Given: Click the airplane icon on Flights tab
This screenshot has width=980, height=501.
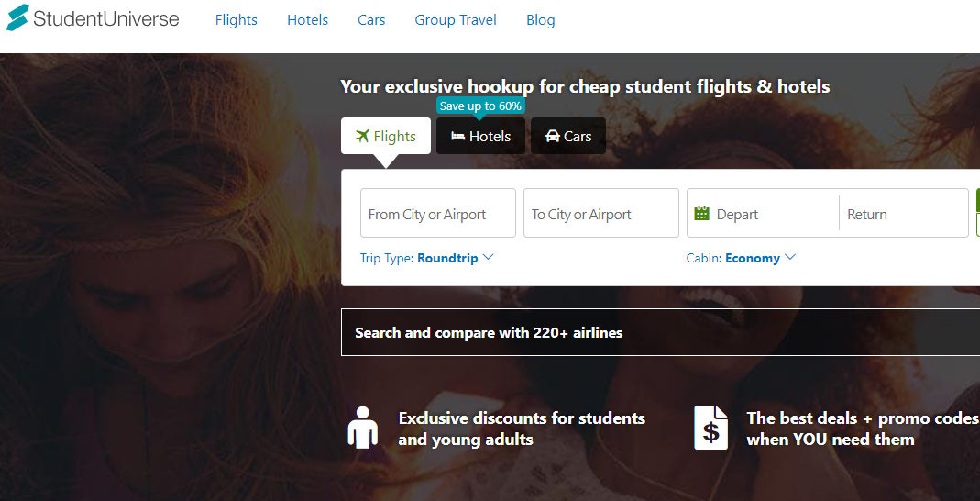Looking at the screenshot, I should [x=362, y=136].
